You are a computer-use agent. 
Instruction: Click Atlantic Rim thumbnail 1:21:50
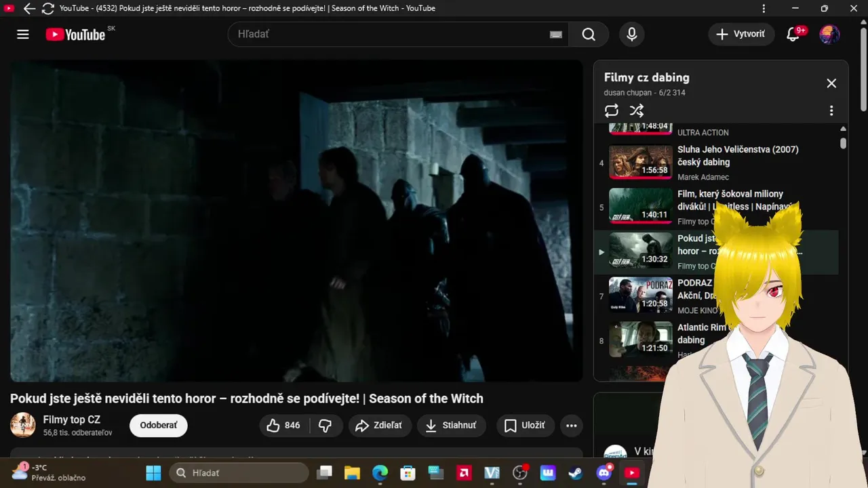[x=641, y=340]
